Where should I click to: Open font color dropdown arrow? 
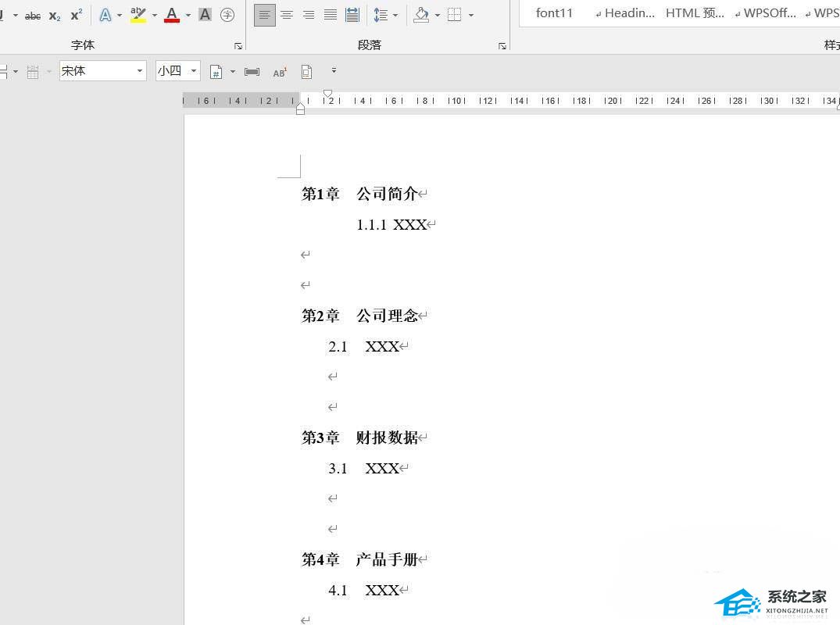pos(188,15)
